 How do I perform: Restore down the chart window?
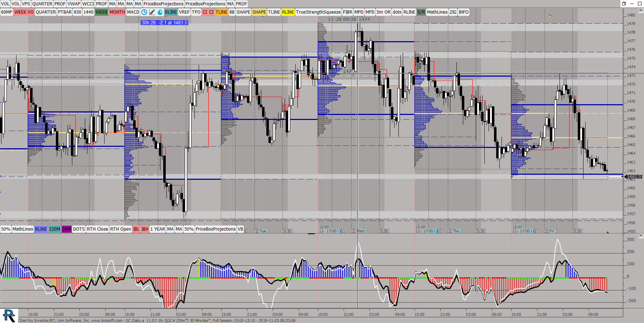point(624,4)
